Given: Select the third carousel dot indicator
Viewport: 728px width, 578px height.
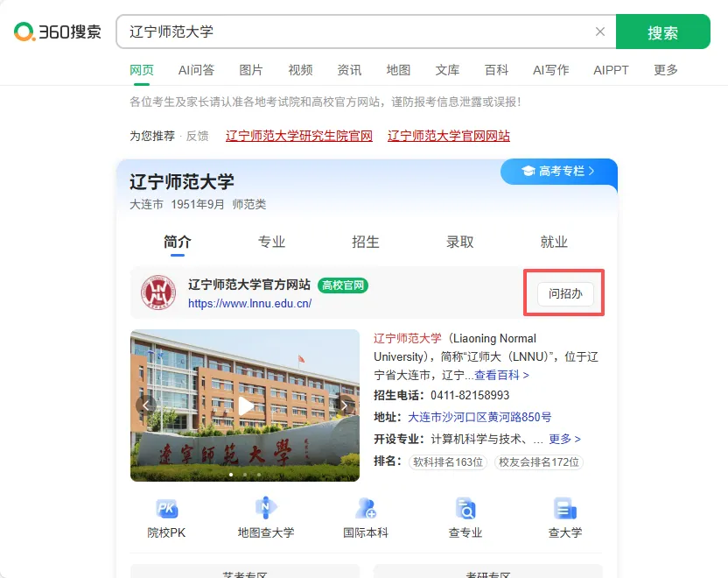Looking at the screenshot, I should click(x=259, y=475).
